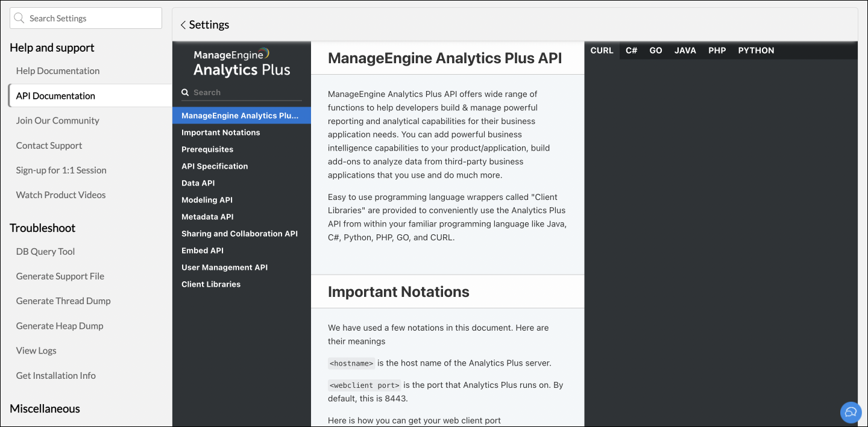Jump to Important Notations section
Screen dimensions: 868x427
pyautogui.click(x=221, y=132)
